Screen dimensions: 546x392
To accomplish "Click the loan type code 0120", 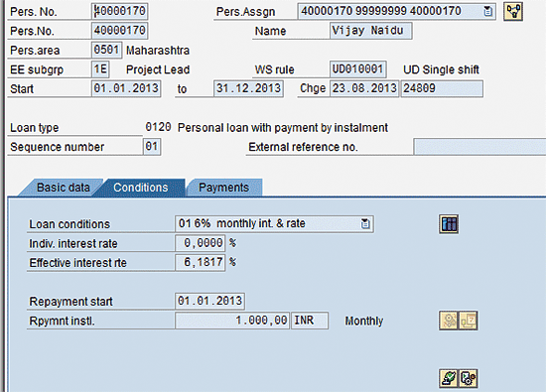I will 158,127.
